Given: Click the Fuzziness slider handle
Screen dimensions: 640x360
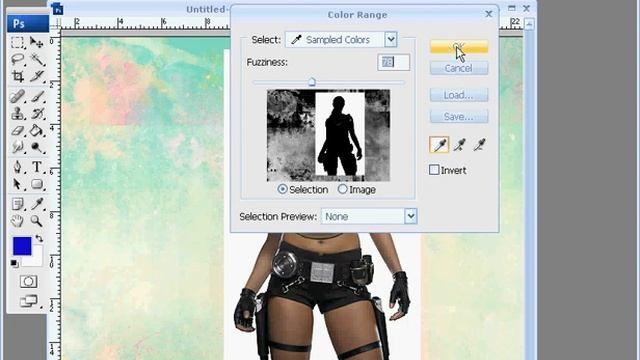Looking at the screenshot, I should pyautogui.click(x=312, y=82).
